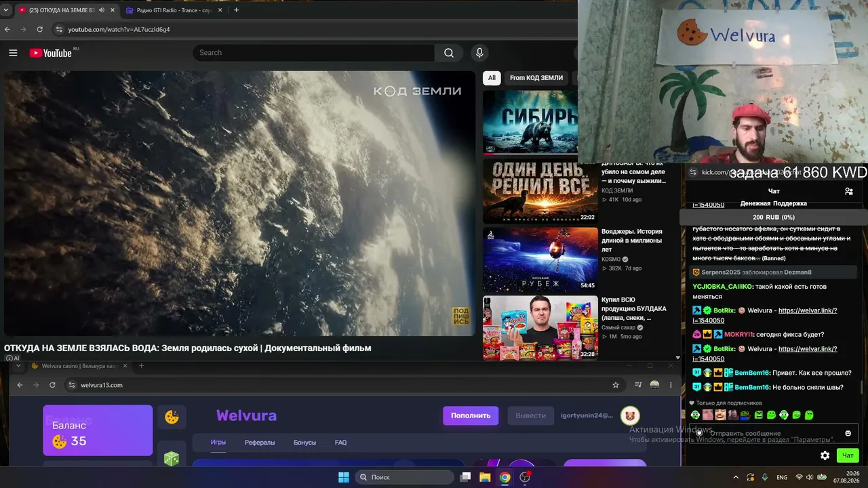Screen dimensions: 868x488
Task: Go back in the Welvura browser window
Action: click(20, 385)
